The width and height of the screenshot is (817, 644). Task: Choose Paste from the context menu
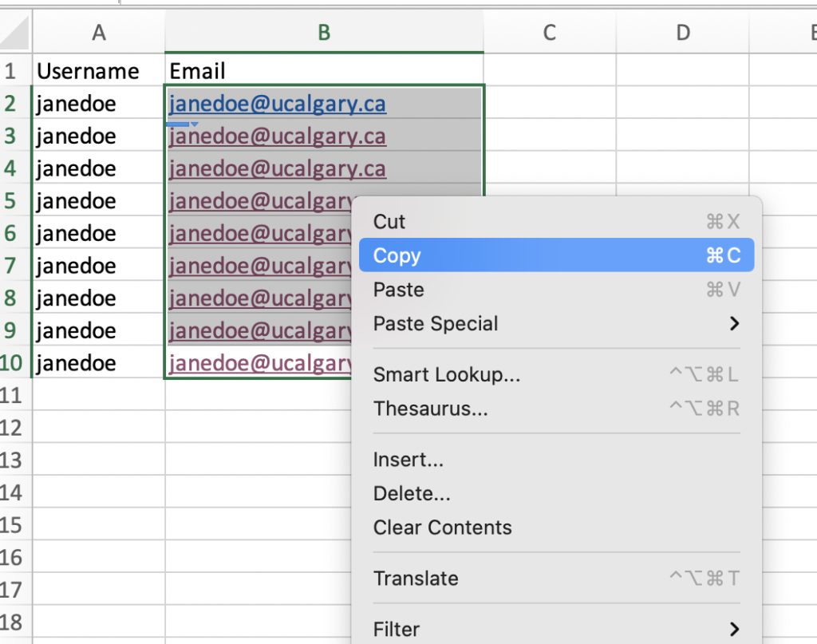pyautogui.click(x=556, y=289)
